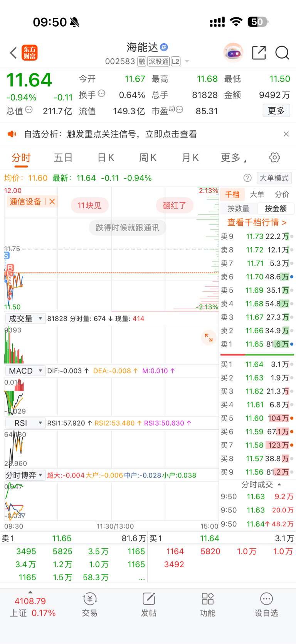Remove the 通信设备 sector tag
This screenshot has height=644, width=296.
52,201
